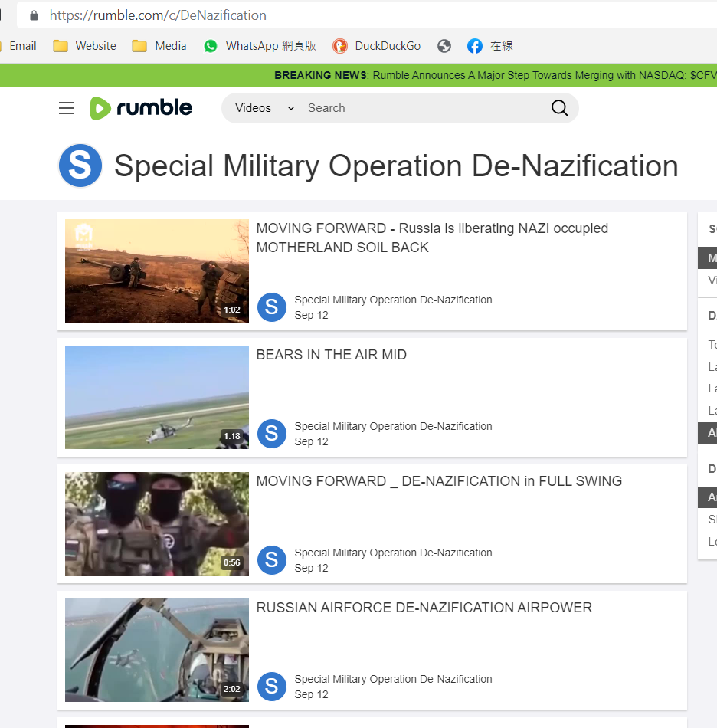Open the hamburger menu next to the Rumble logo
717x728 pixels.
coord(67,108)
